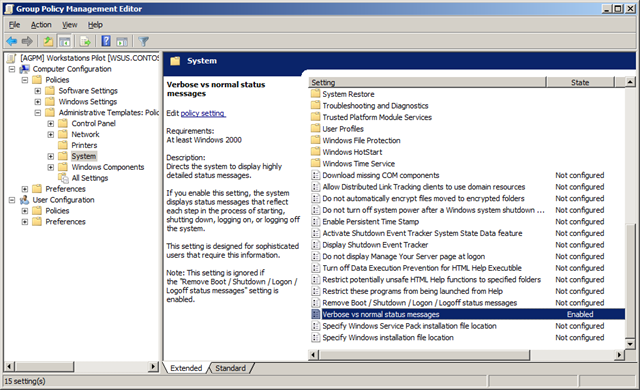Image resolution: width=640 pixels, height=390 pixels.
Task: Click the Filter funnel toolbar icon
Action: click(143, 41)
